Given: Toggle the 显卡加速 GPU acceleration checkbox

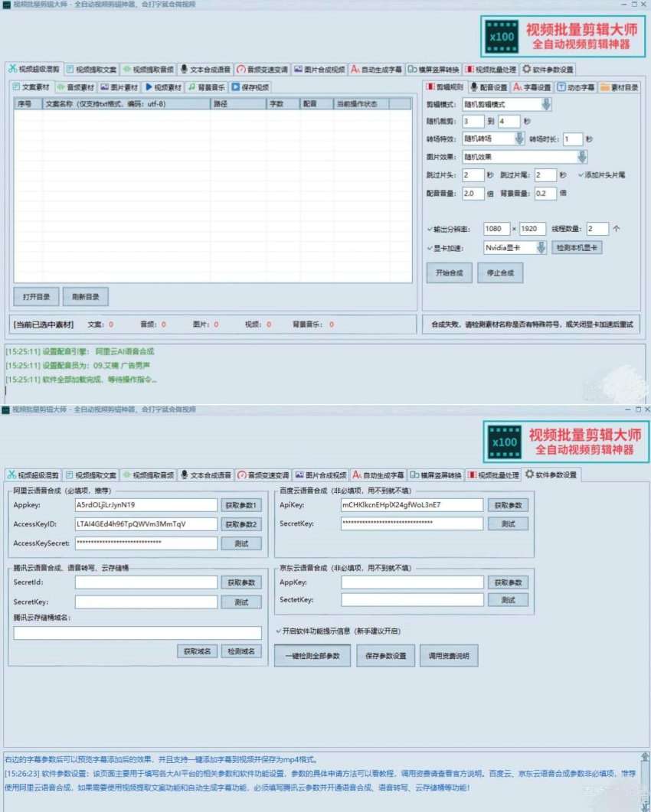Looking at the screenshot, I should (430, 248).
